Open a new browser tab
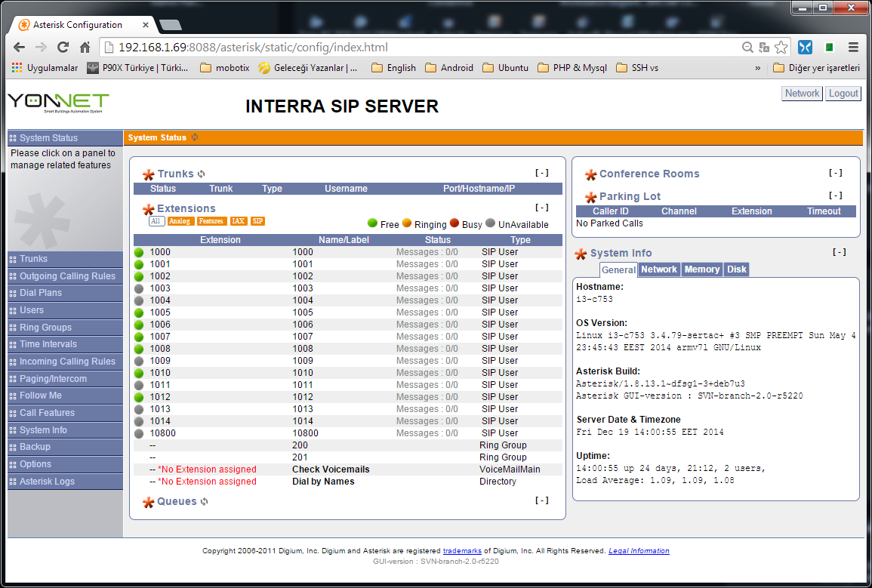The width and height of the screenshot is (872, 588). pyautogui.click(x=170, y=25)
